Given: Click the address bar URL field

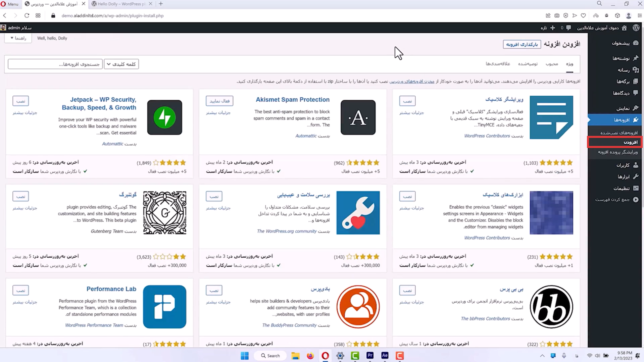Looking at the screenshot, I should [x=113, y=15].
